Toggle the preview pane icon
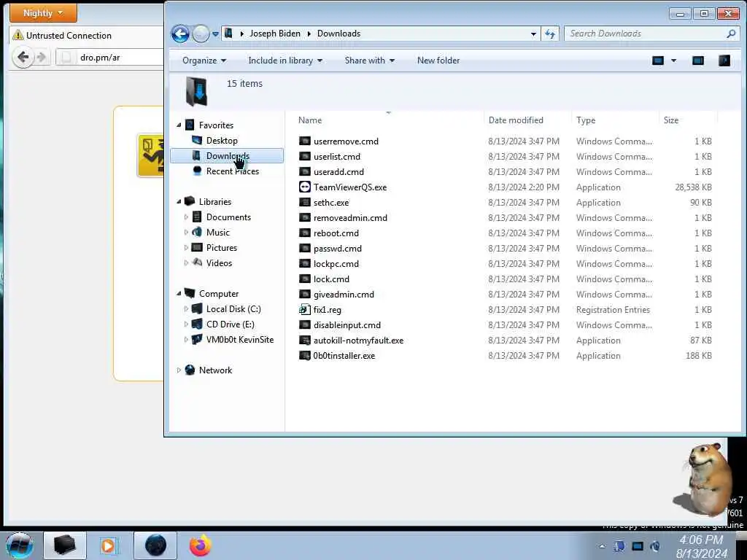This screenshot has height=560, width=747. coord(698,61)
